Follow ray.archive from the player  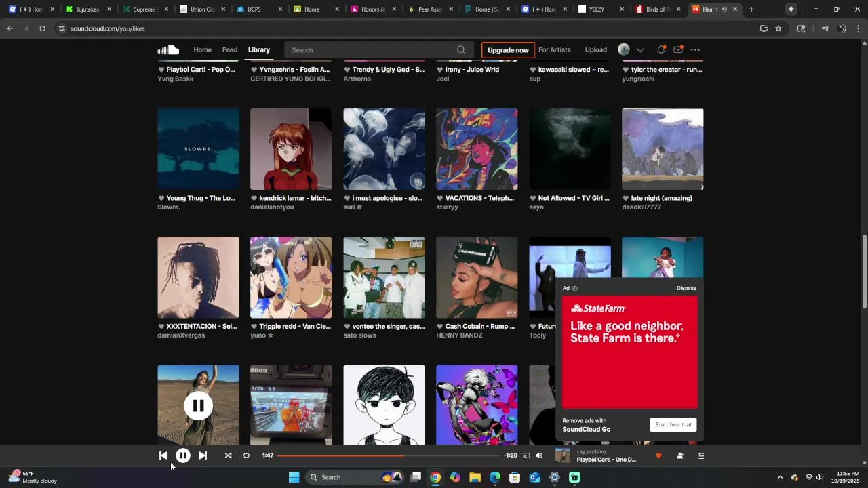click(680, 455)
